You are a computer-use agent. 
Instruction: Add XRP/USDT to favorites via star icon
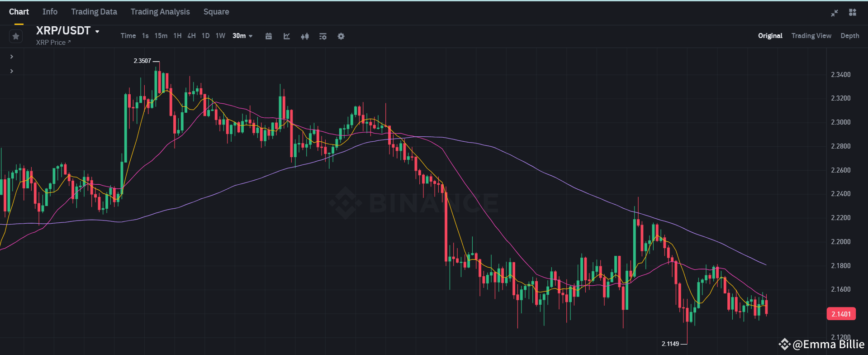(15, 36)
